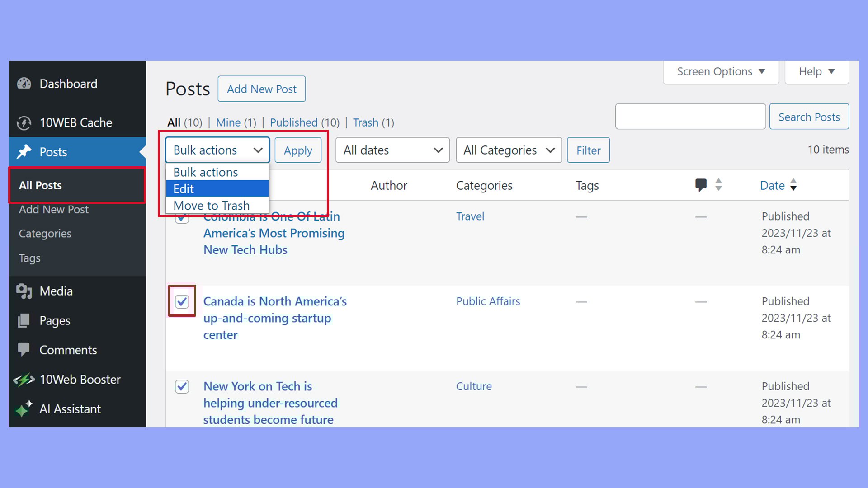The width and height of the screenshot is (868, 488).
Task: Click the AI Assistant sparkle icon
Action: coord(24,408)
